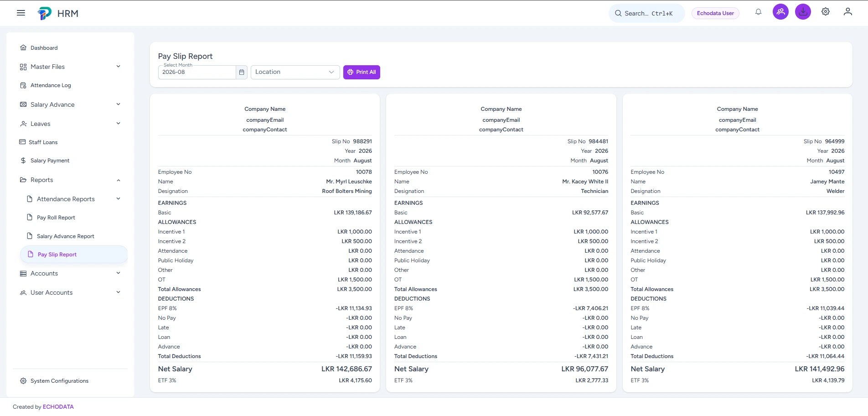868x416 pixels.
Task: Open the month calendar picker icon
Action: coord(242,72)
